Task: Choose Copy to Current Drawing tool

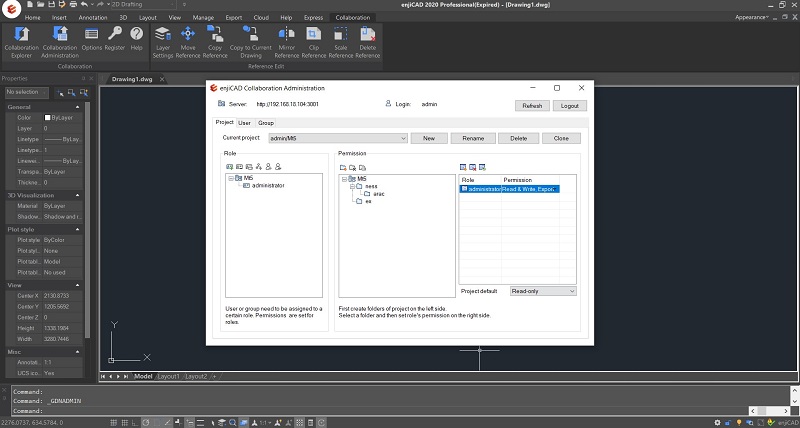Action: (251, 42)
